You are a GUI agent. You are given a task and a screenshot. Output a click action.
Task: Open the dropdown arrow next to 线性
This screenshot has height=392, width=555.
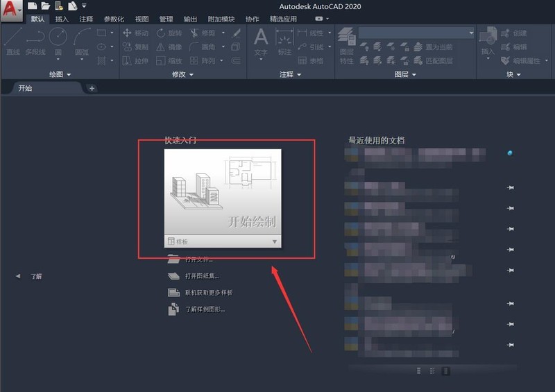point(330,33)
